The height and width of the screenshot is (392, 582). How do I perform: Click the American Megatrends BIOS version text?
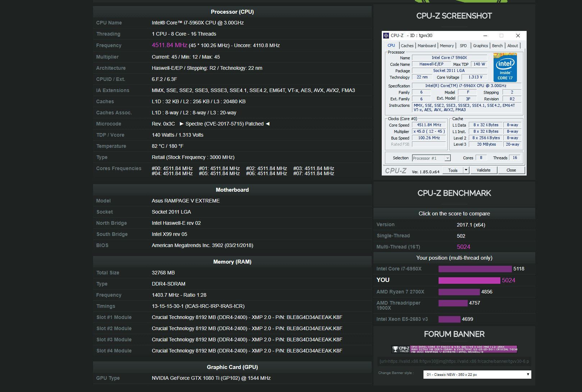pos(202,245)
